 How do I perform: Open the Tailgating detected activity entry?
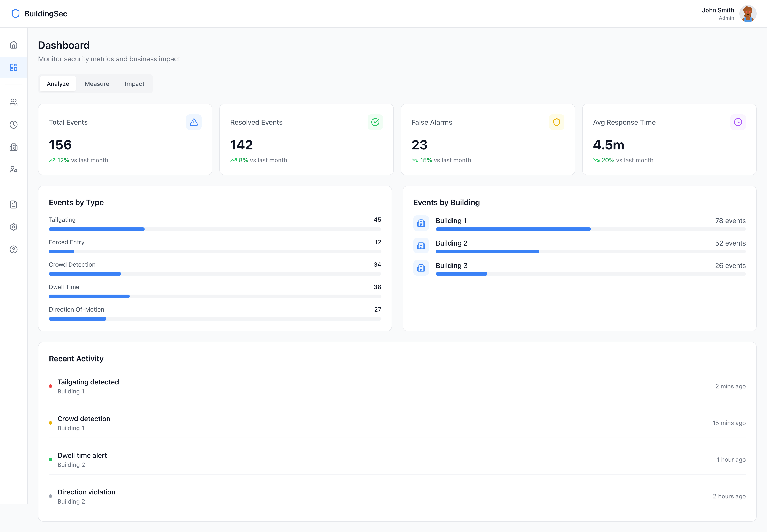397,386
